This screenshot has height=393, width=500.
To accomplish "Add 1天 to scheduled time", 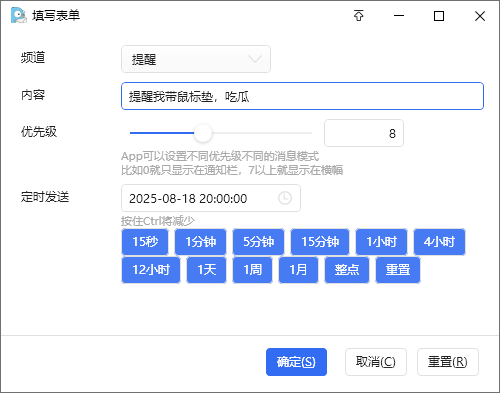I will coord(206,270).
